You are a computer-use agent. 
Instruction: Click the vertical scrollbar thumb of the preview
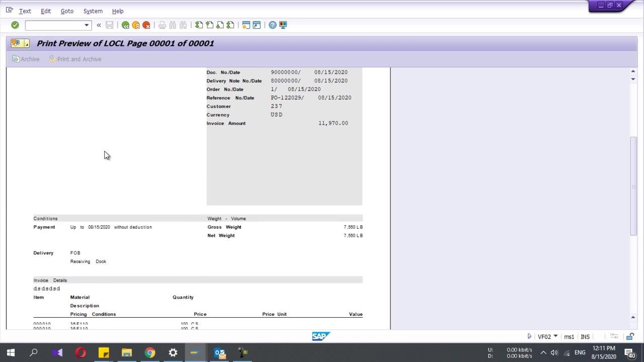tap(633, 186)
